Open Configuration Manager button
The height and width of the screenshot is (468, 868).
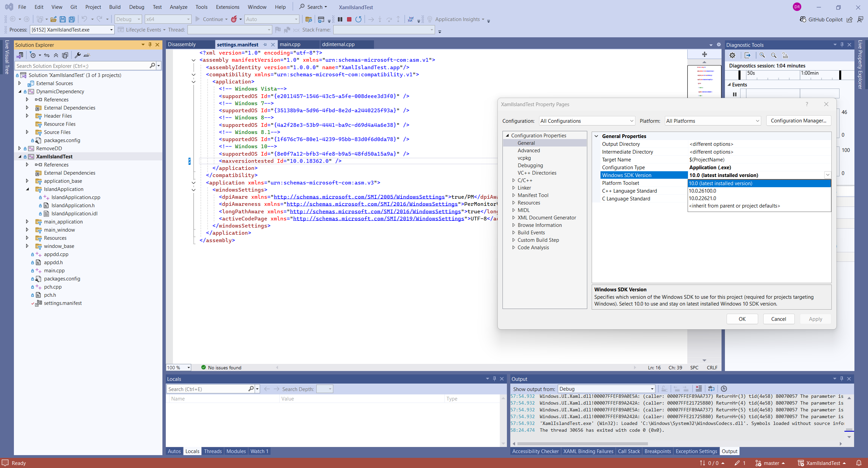[x=798, y=121]
